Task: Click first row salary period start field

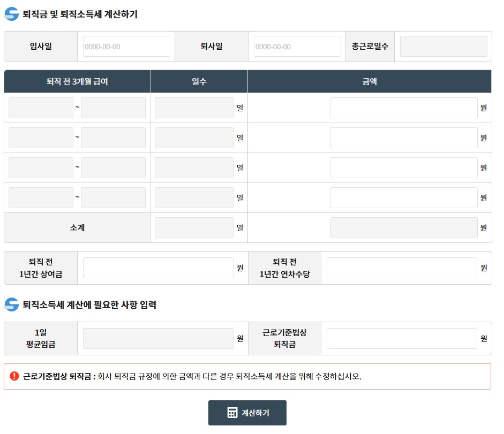Action: (x=41, y=108)
